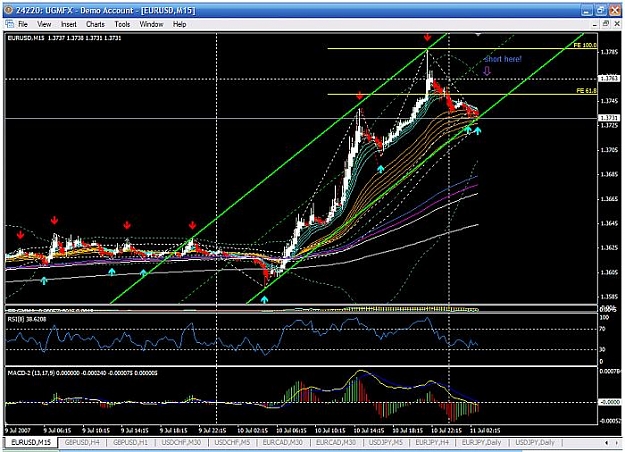
Task: Open the Insert menu
Action: [69, 24]
